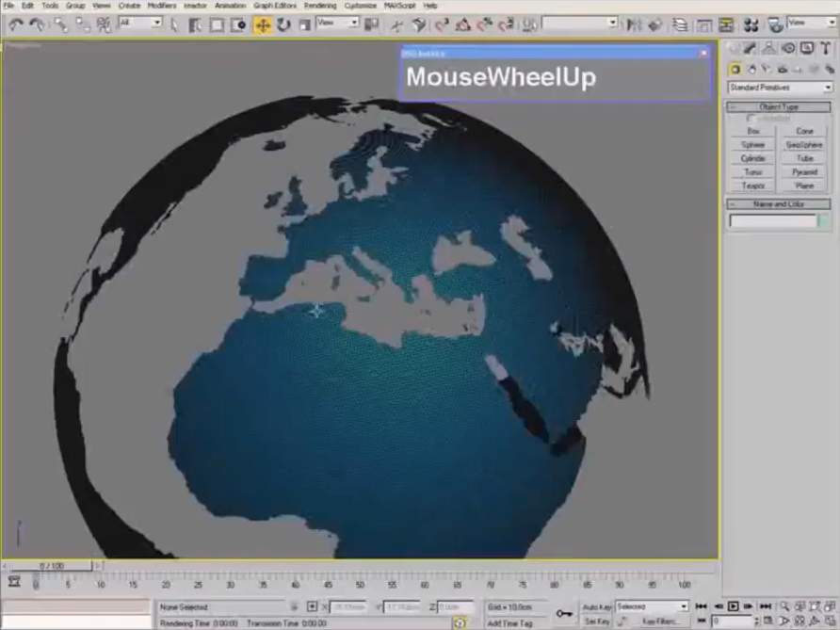This screenshot has height=630, width=840.
Task: Open the Rendering menu
Action: coord(320,6)
